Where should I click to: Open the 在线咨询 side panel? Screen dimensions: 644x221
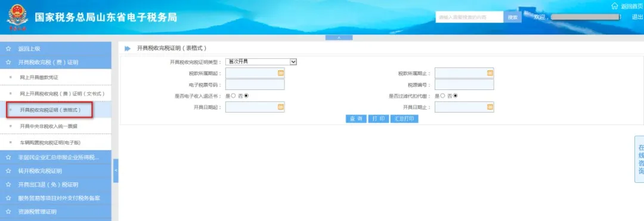[639, 159]
